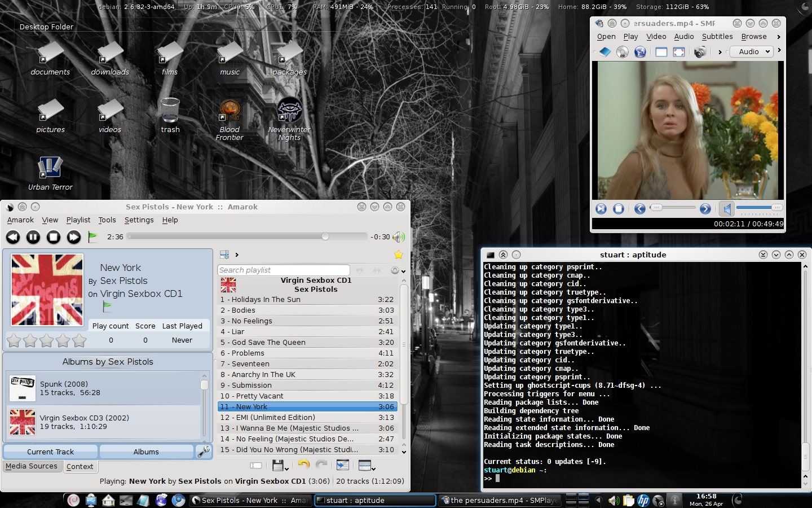Click the small flag under the album title

pos(107,307)
